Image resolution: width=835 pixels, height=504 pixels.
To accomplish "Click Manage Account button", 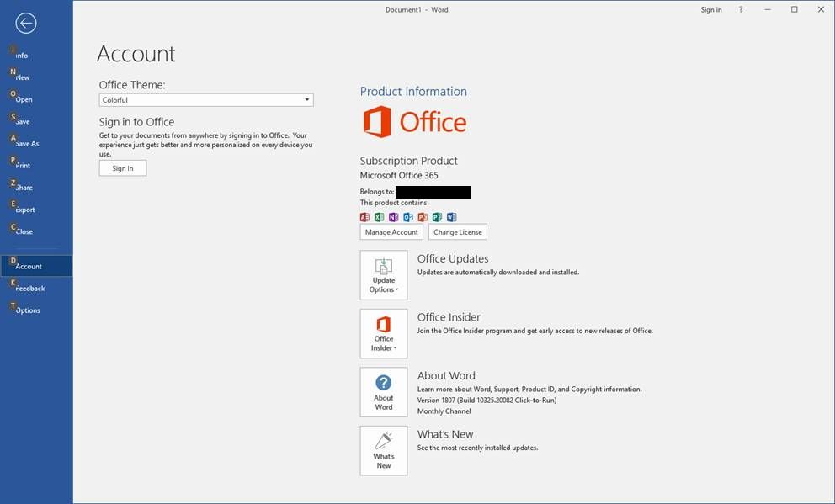I will click(391, 232).
